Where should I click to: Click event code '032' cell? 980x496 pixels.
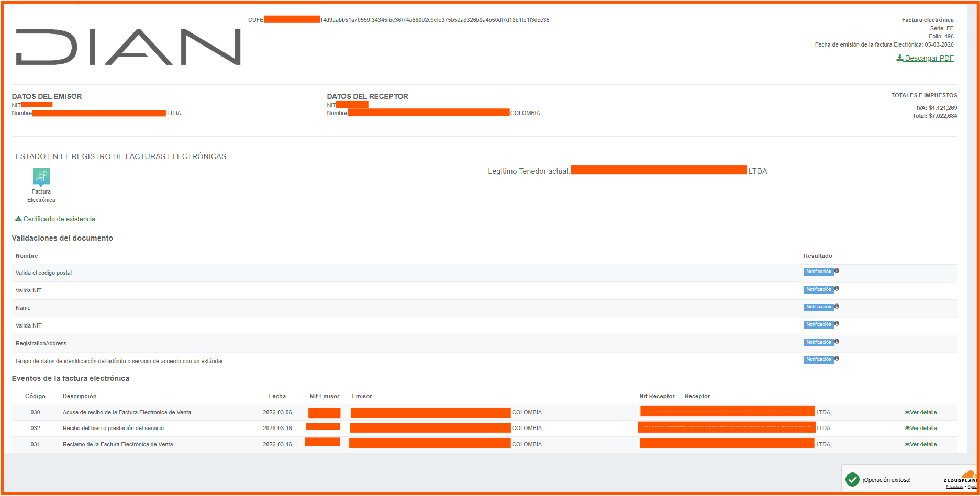pyautogui.click(x=35, y=428)
